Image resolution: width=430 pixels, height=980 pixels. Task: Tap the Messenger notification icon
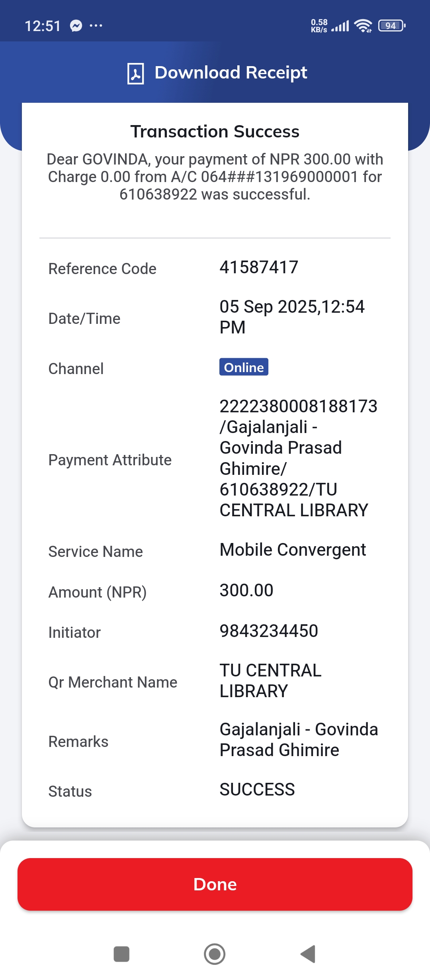76,26
